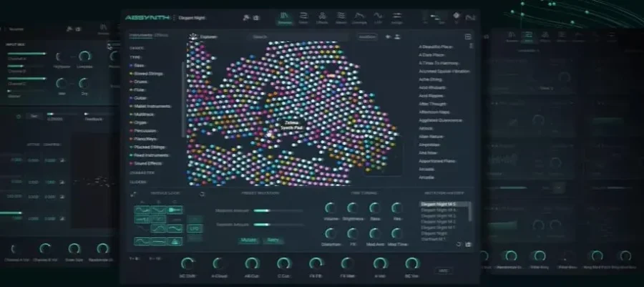Adjust the Random Amount slider
This screenshot has width=644, height=287.
(x=278, y=225)
